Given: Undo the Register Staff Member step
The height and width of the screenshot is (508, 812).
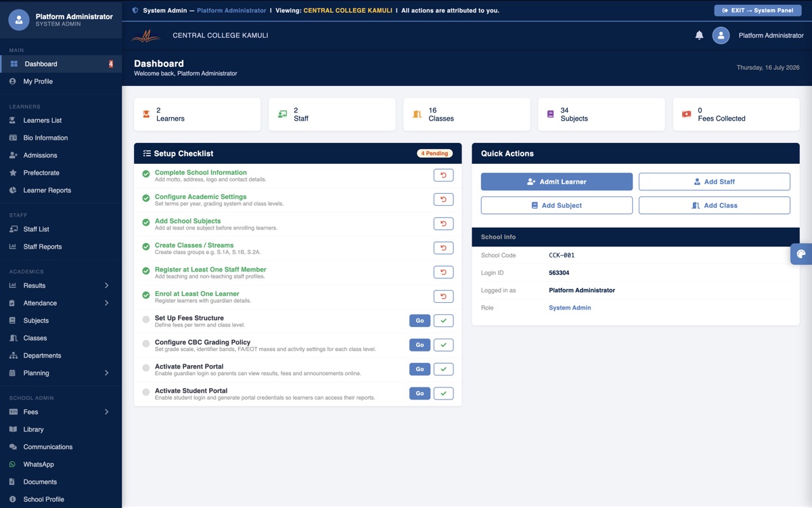Looking at the screenshot, I should (443, 272).
